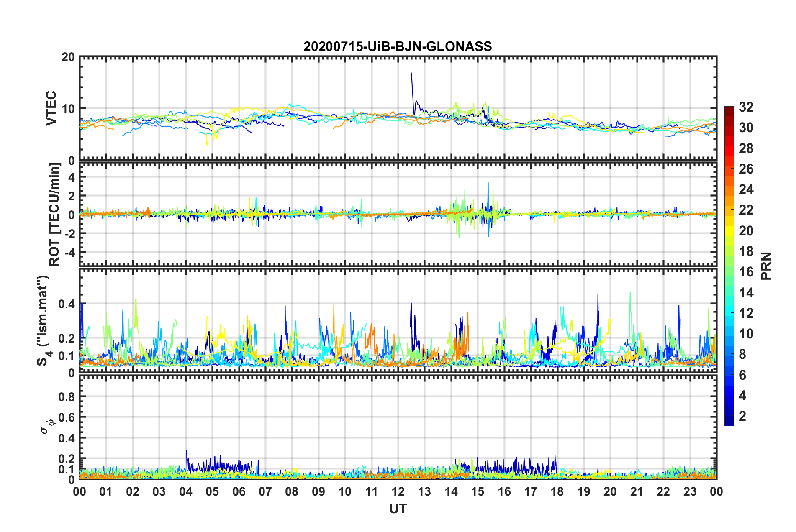Click x-axis tick label 15
This screenshot has width=796, height=532.
pyautogui.click(x=478, y=491)
